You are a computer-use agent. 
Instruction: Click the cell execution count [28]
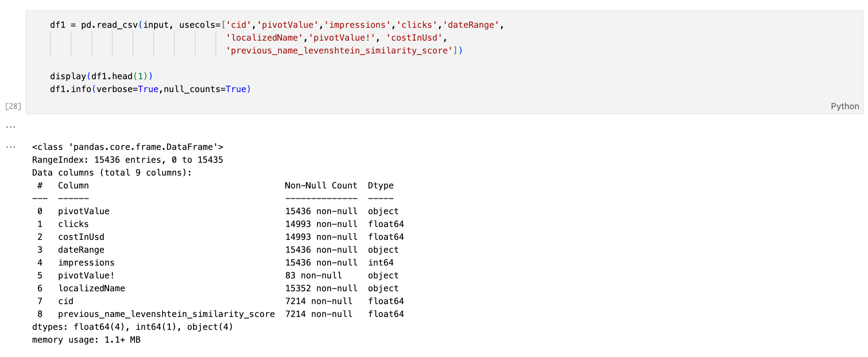[13, 106]
